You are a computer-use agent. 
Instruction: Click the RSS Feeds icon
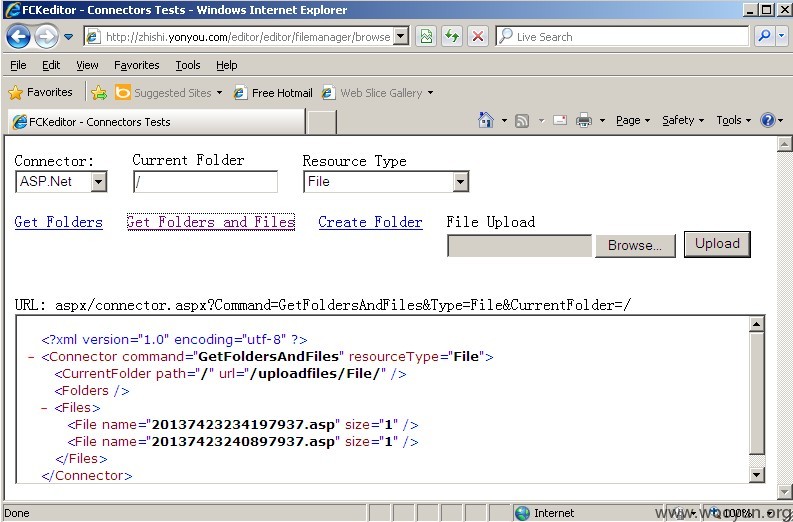522,120
